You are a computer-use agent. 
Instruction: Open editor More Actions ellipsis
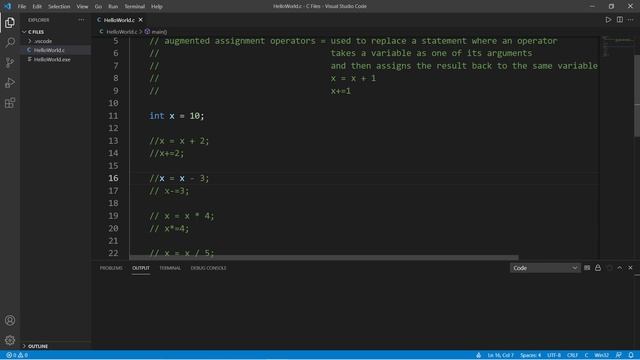[631, 20]
